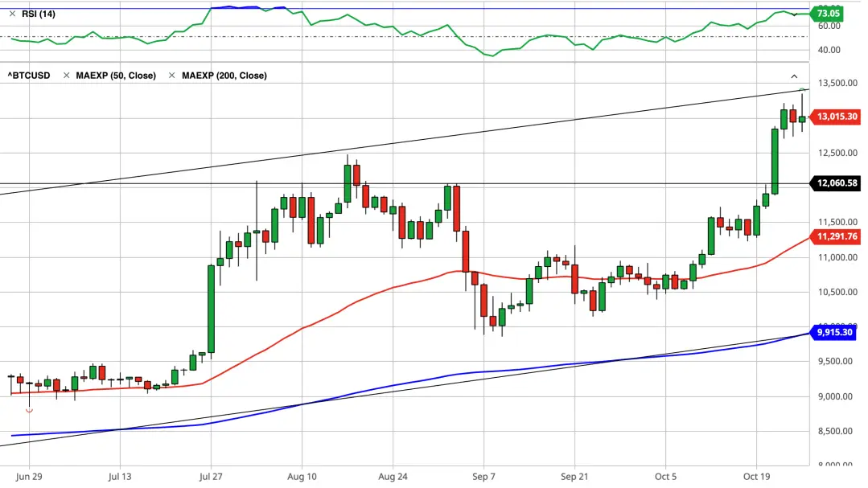Click the Jun 29 date label
The height and width of the screenshot is (488, 868).
click(x=29, y=477)
